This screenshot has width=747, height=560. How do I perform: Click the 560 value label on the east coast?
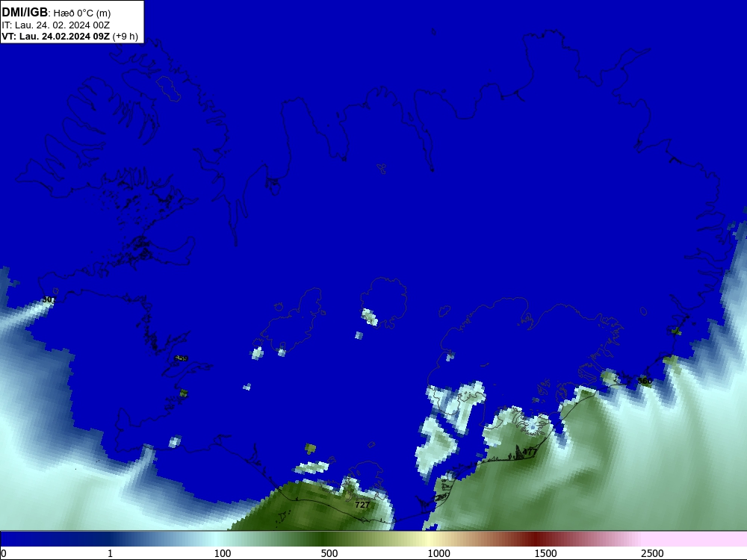645,381
